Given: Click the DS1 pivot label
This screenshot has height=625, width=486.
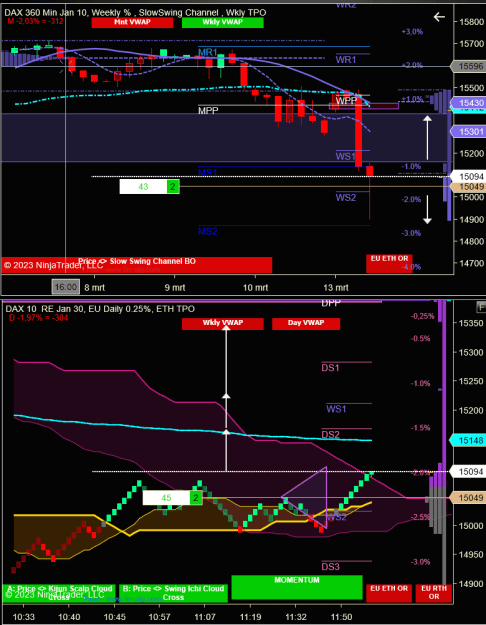Looking at the screenshot, I should 331,368.
